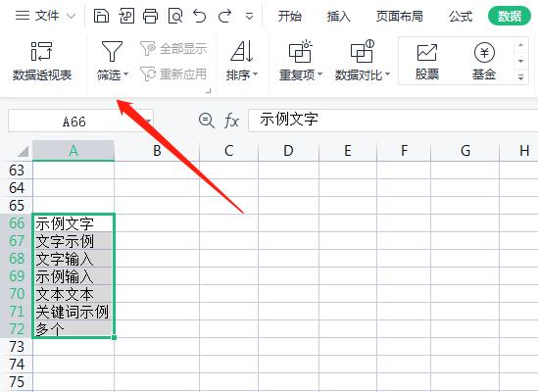Open Print Preview icon

click(x=175, y=16)
